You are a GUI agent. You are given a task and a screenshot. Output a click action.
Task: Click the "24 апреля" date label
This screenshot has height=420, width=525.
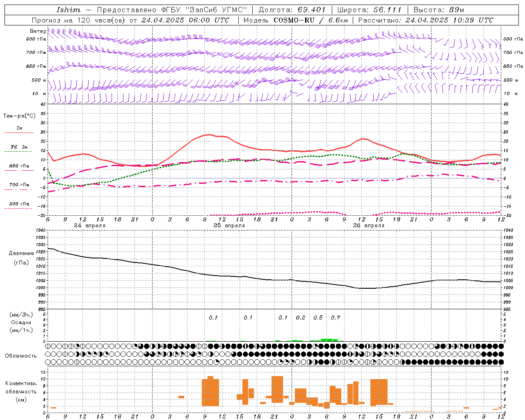[89, 226]
